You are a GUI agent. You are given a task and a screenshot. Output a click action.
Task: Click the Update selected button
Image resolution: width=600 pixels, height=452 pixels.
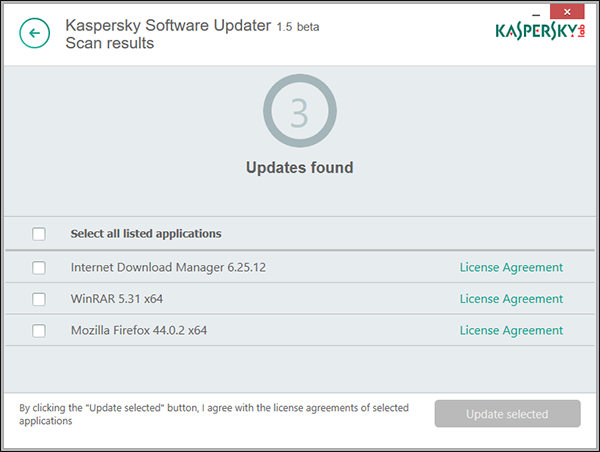tap(507, 414)
